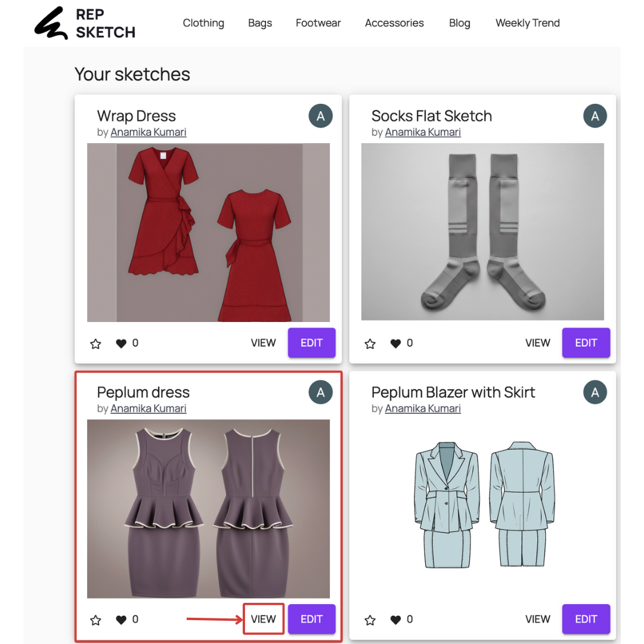The image size is (644, 644).
Task: Click the avatar icon on Socks Flat Sketch card
Action: click(595, 116)
